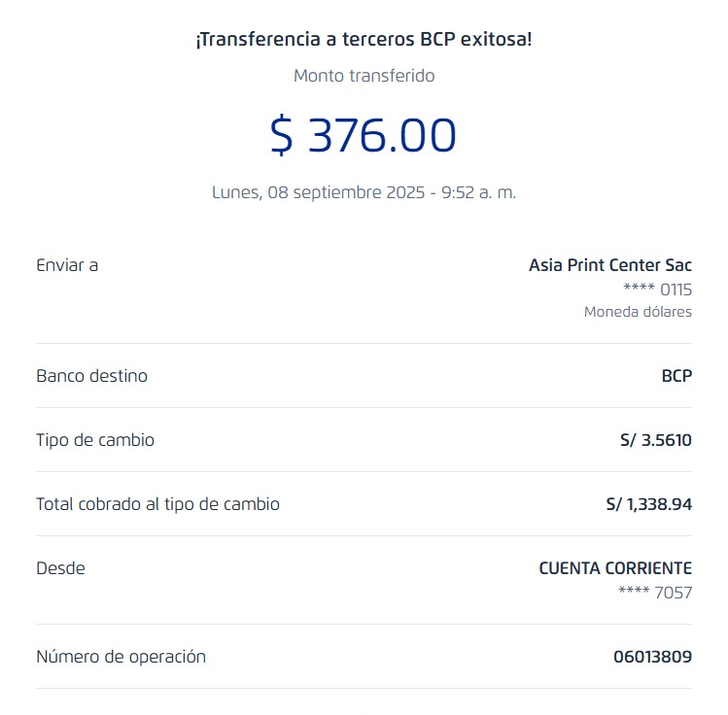Click the "Desde" label
The width and height of the screenshot is (728, 715).
pos(60,567)
